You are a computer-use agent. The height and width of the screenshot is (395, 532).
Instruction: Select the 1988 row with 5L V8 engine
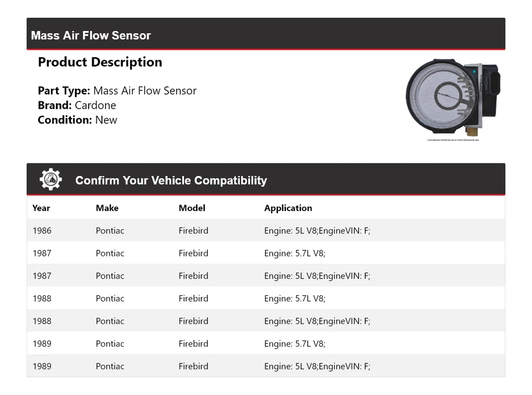coord(266,321)
